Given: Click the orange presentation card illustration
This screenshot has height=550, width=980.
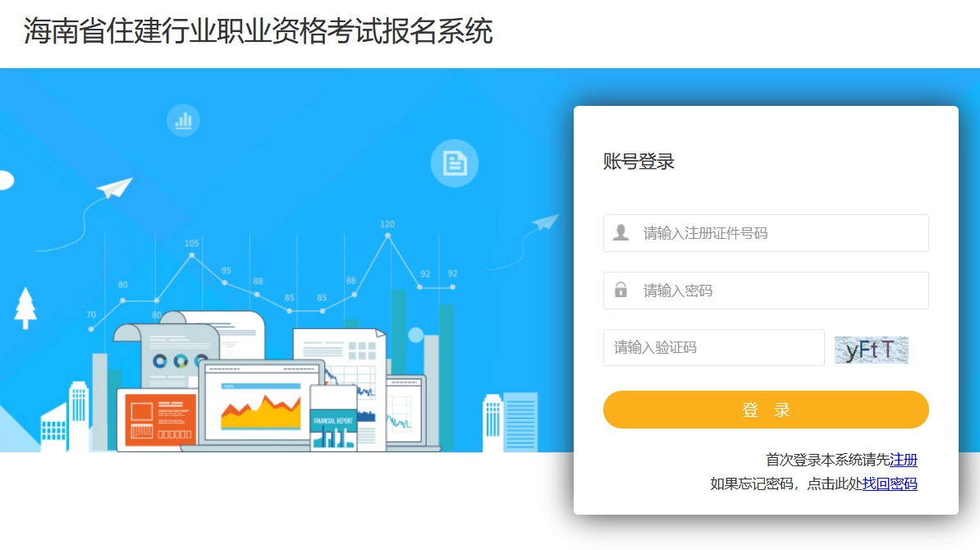Looking at the screenshot, I should click(x=158, y=419).
